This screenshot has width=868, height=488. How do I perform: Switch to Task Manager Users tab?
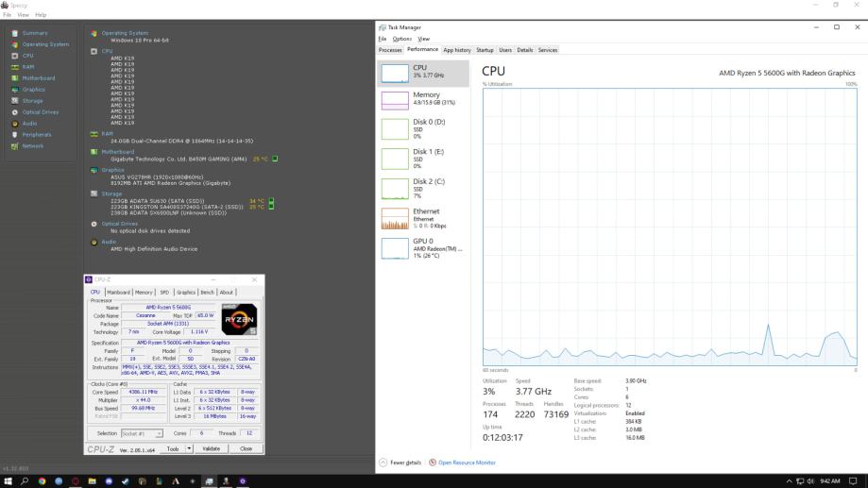click(x=505, y=50)
